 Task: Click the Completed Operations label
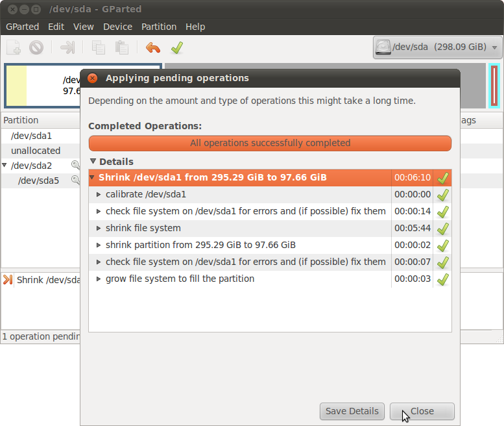click(145, 126)
